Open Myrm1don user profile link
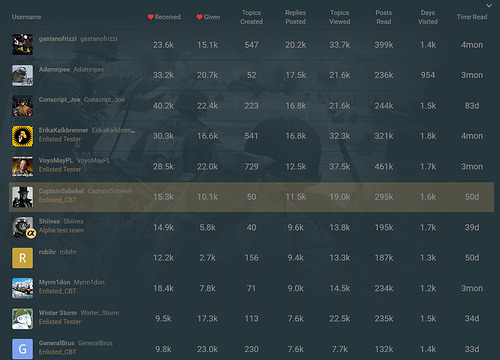500x360 pixels. pos(54,282)
